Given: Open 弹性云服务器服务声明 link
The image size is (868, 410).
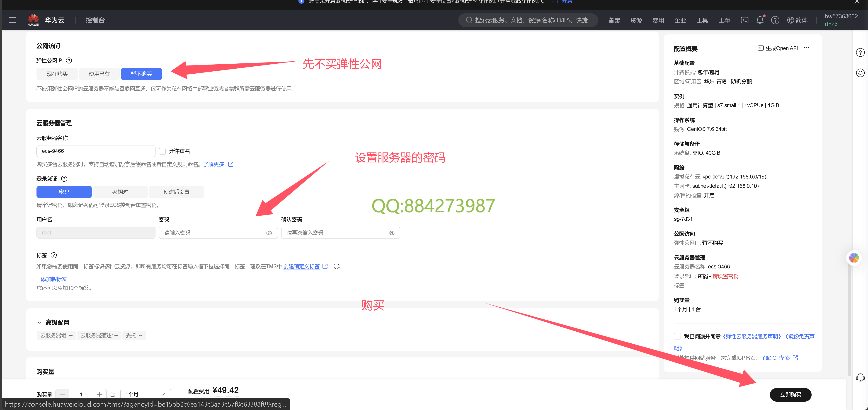Looking at the screenshot, I should [752, 336].
